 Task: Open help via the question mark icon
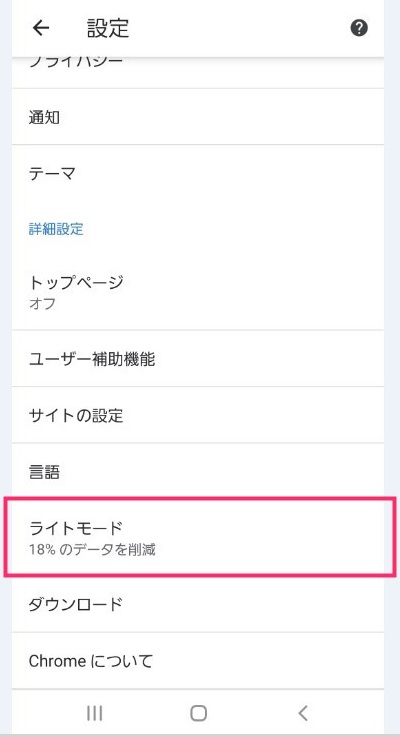coord(359,28)
